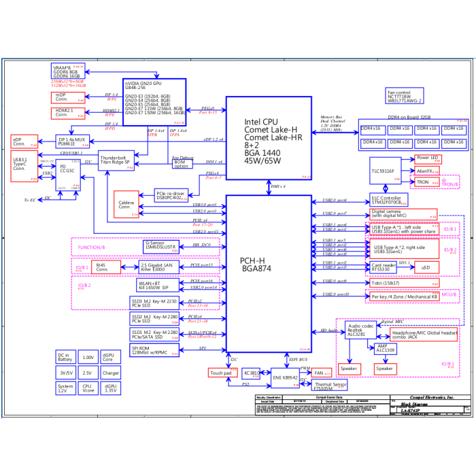Select USB Type-A *1, left side box
The height and width of the screenshot is (476, 476).
(x=404, y=229)
